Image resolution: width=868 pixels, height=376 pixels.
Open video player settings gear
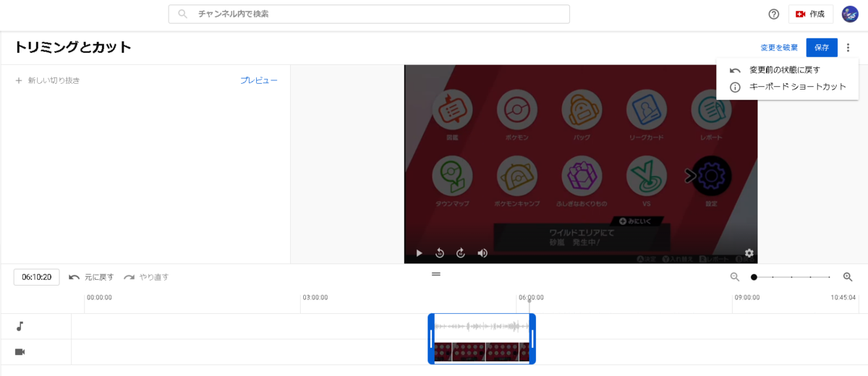click(749, 253)
